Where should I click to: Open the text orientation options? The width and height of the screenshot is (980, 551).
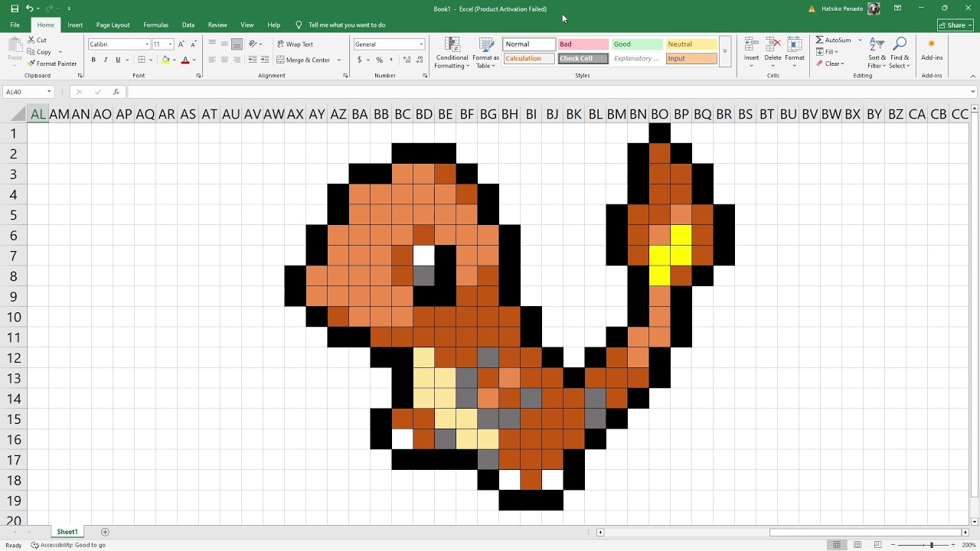pos(255,44)
